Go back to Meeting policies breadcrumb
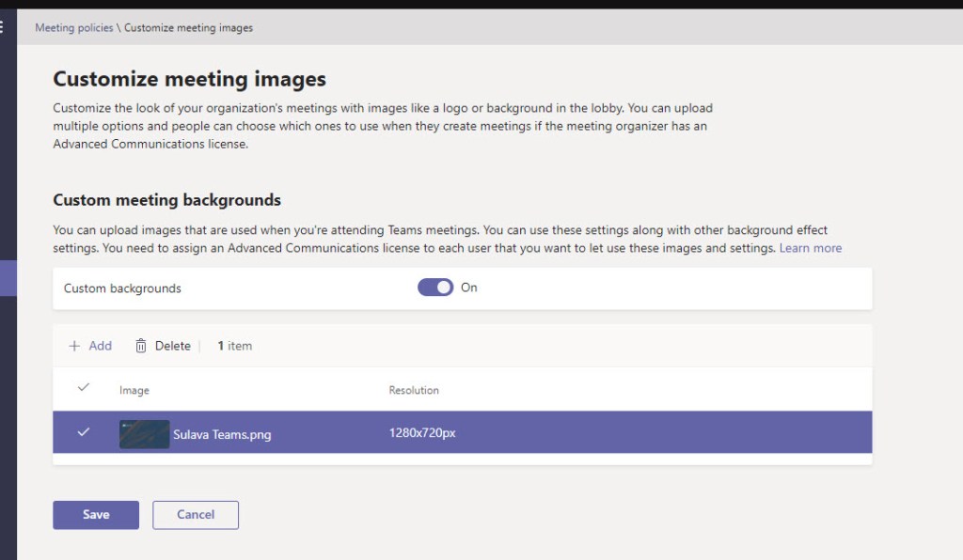The height and width of the screenshot is (560, 963). [x=73, y=28]
